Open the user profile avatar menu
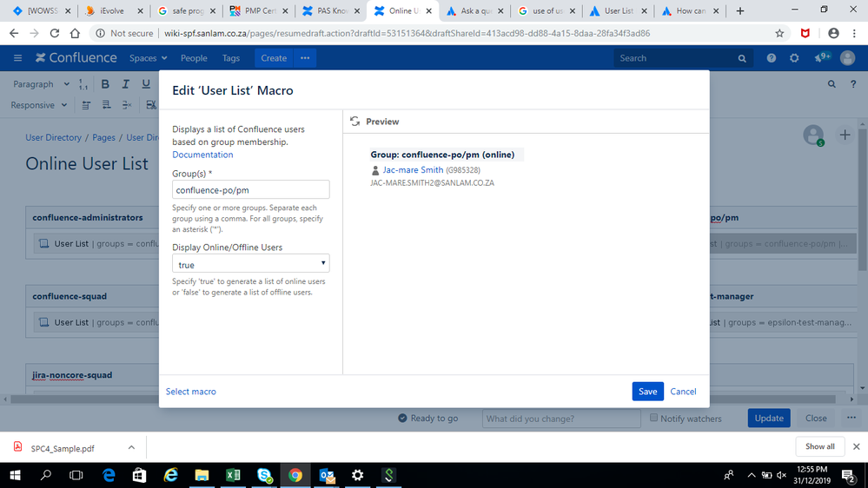The width and height of the screenshot is (868, 488). click(x=847, y=58)
